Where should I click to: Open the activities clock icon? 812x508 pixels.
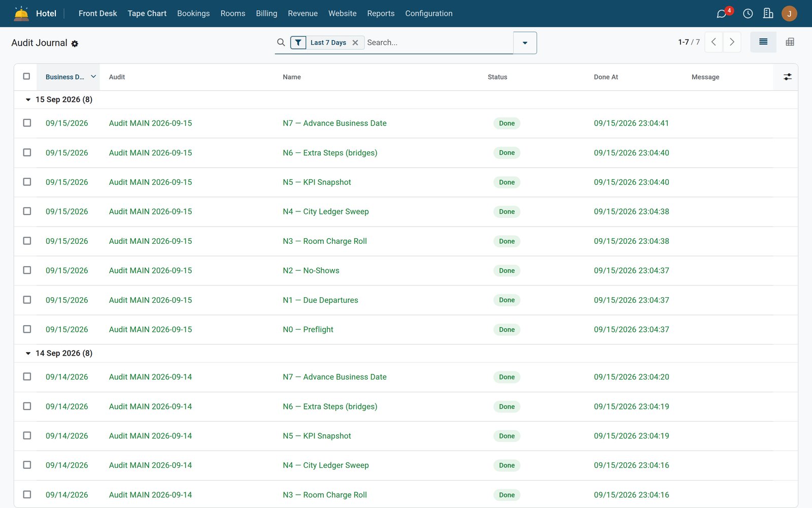coord(748,14)
